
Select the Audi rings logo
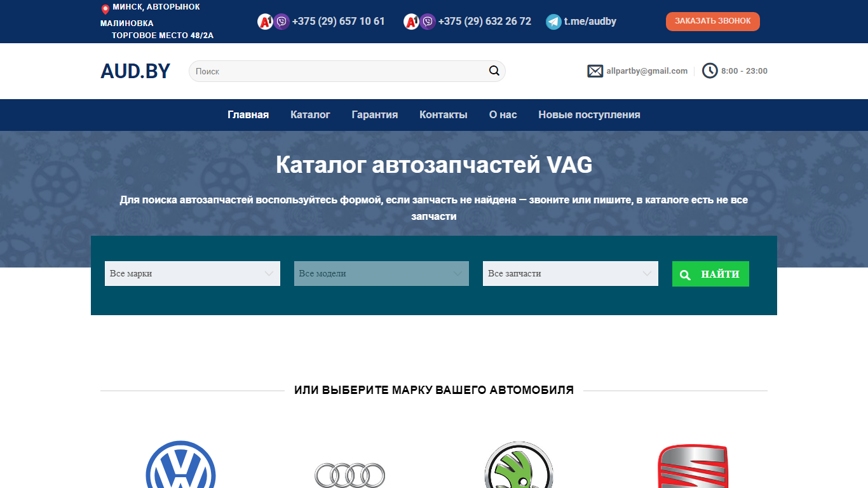click(x=350, y=475)
